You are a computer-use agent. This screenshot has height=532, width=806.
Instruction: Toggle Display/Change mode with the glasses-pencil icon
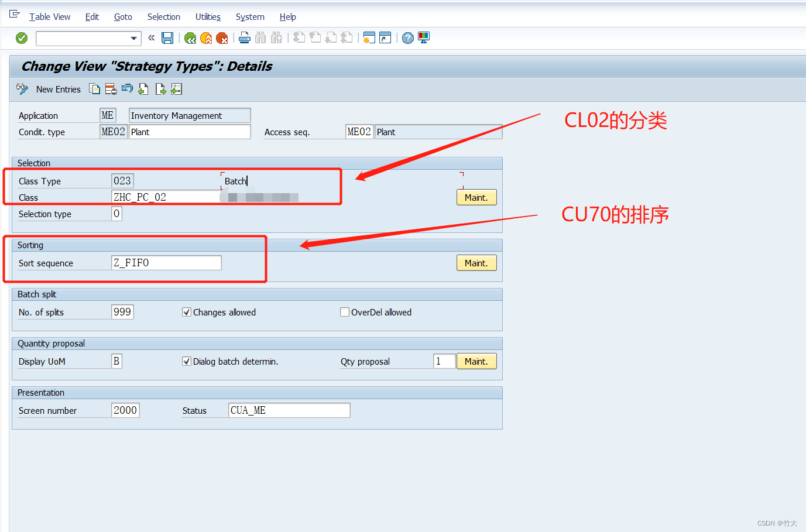coord(22,89)
